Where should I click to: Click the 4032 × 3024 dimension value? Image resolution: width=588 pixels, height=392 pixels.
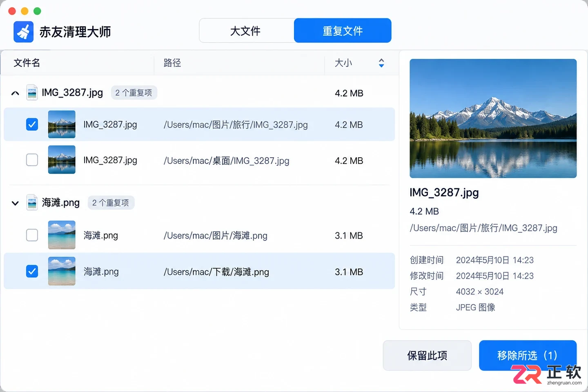click(480, 292)
